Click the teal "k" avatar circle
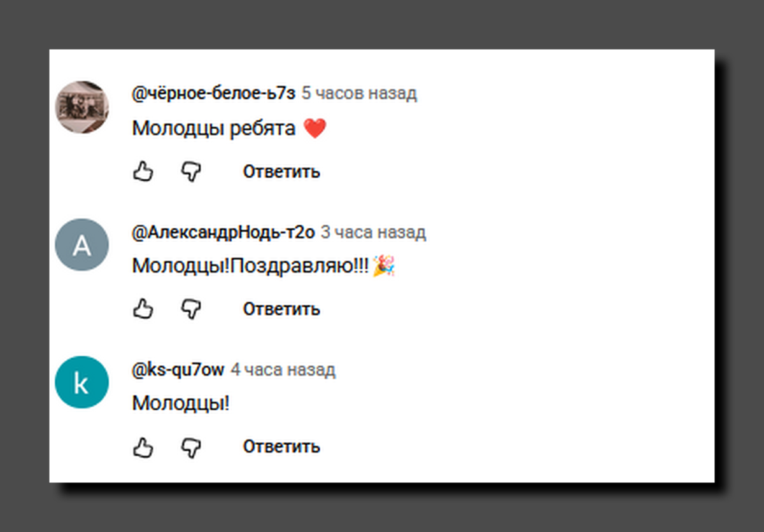 (x=82, y=382)
